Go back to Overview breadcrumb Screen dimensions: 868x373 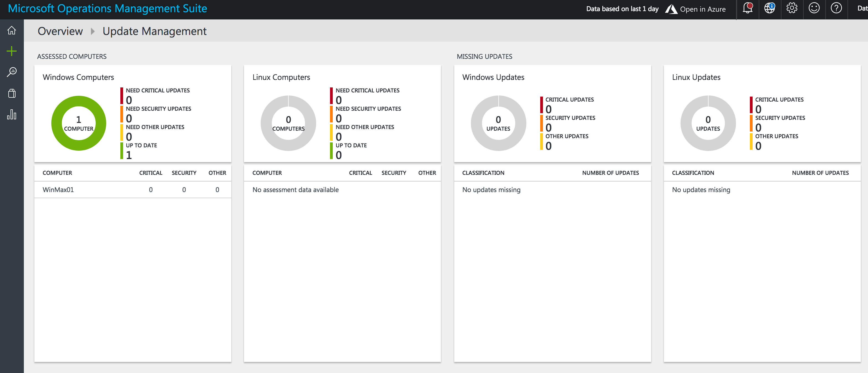60,31
